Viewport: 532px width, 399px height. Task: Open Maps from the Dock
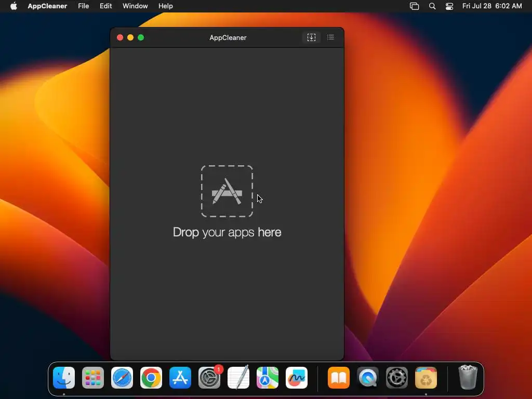pyautogui.click(x=268, y=378)
